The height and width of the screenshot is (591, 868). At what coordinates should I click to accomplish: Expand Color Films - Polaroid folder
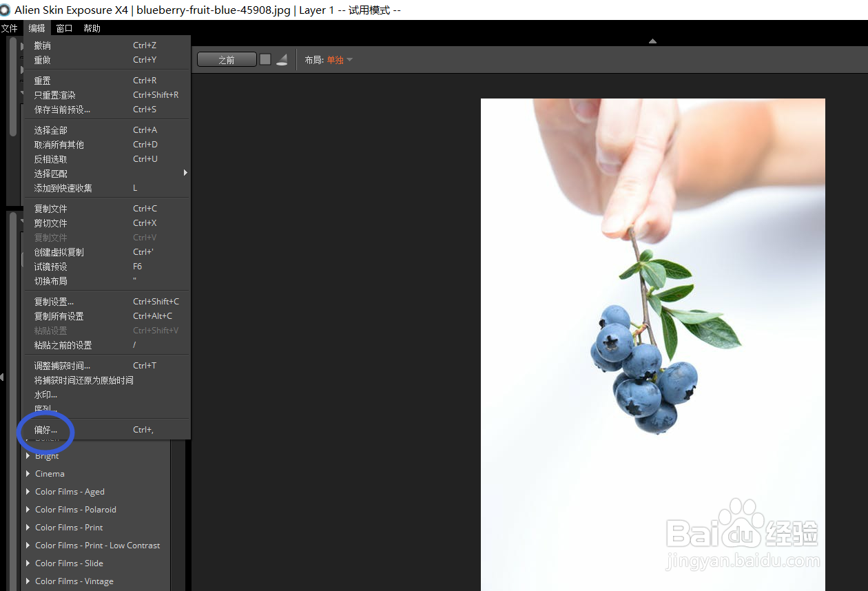(x=28, y=510)
